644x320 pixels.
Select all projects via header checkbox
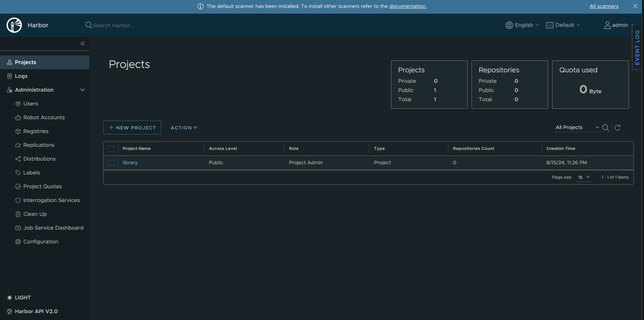coord(111,149)
